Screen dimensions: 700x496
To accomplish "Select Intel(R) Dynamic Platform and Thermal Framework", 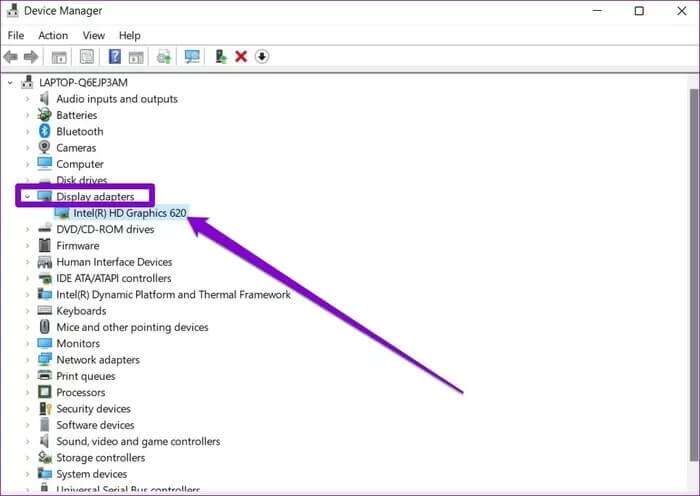I will (x=174, y=295).
